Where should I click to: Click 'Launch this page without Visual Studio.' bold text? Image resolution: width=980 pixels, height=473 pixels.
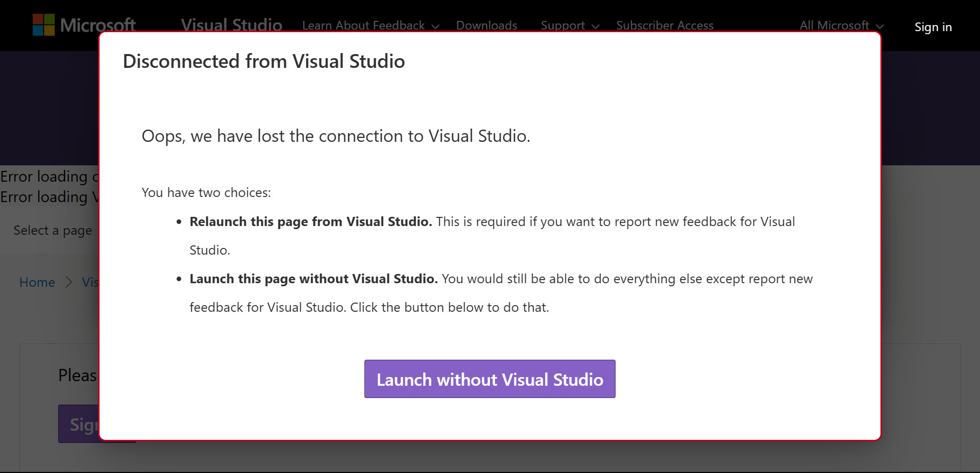click(x=314, y=279)
